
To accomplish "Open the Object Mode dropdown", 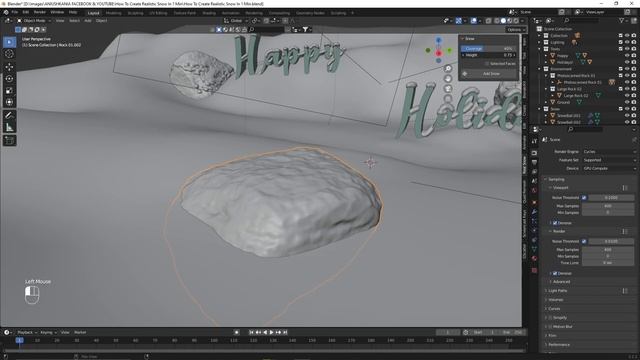I will (34, 20).
